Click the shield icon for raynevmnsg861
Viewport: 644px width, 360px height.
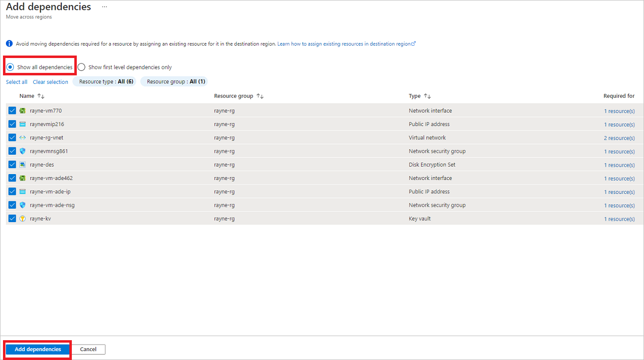(22, 151)
